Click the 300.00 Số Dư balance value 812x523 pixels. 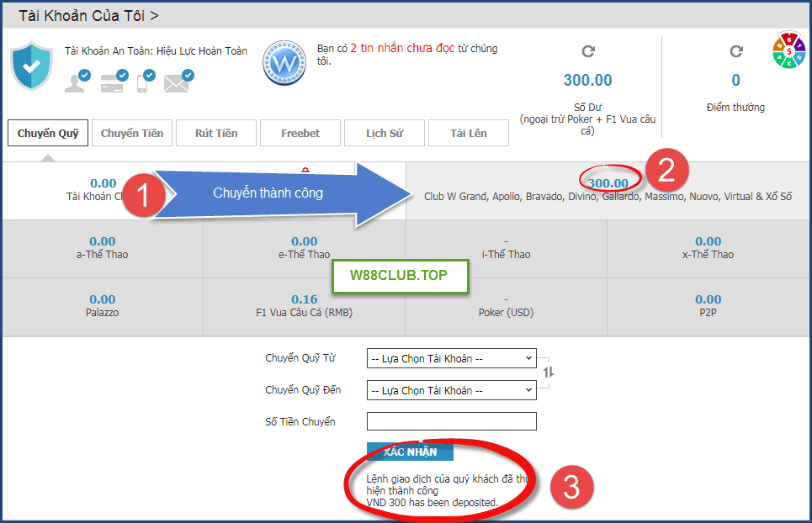click(588, 80)
